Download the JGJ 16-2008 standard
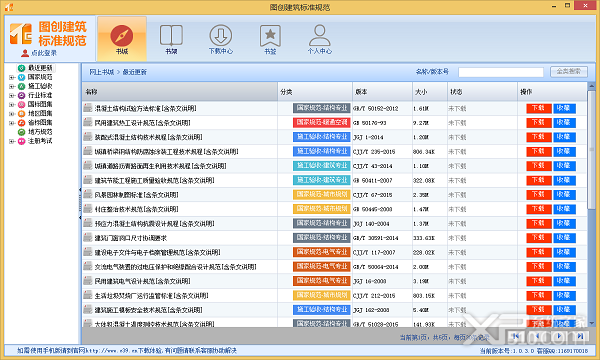 click(x=539, y=281)
